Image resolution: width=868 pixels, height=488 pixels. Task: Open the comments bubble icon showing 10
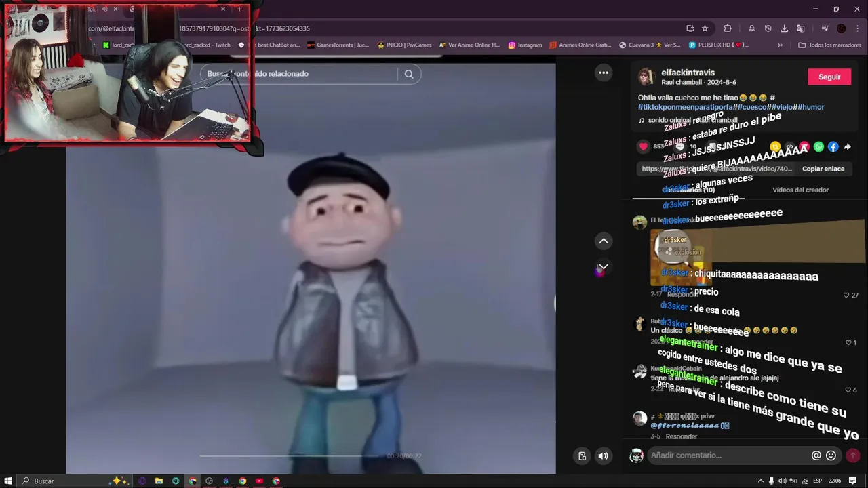coord(679,146)
